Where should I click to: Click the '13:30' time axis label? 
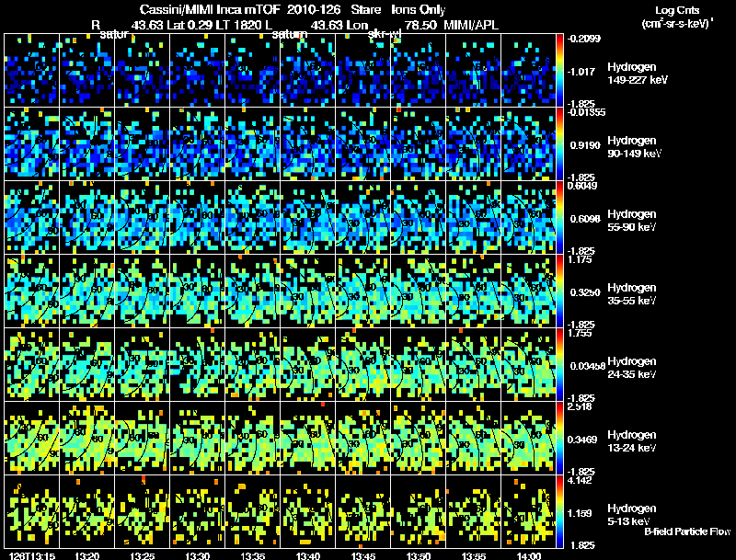198,556
